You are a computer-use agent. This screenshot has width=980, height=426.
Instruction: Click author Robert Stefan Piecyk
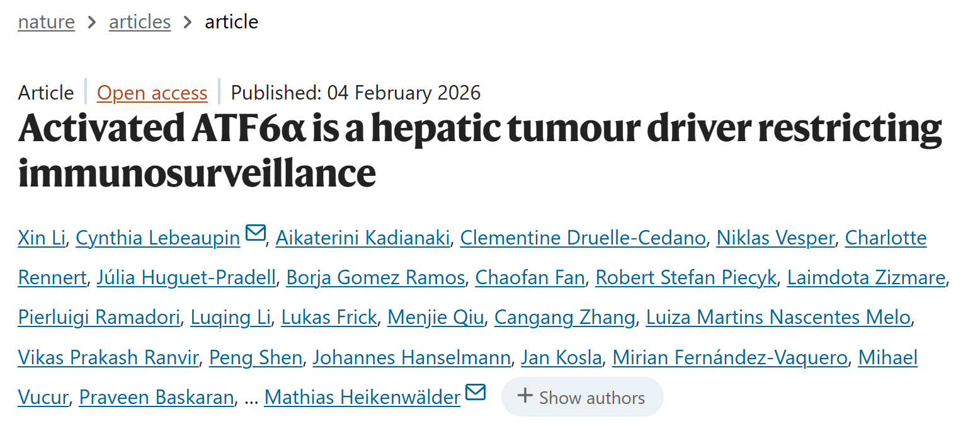click(686, 278)
